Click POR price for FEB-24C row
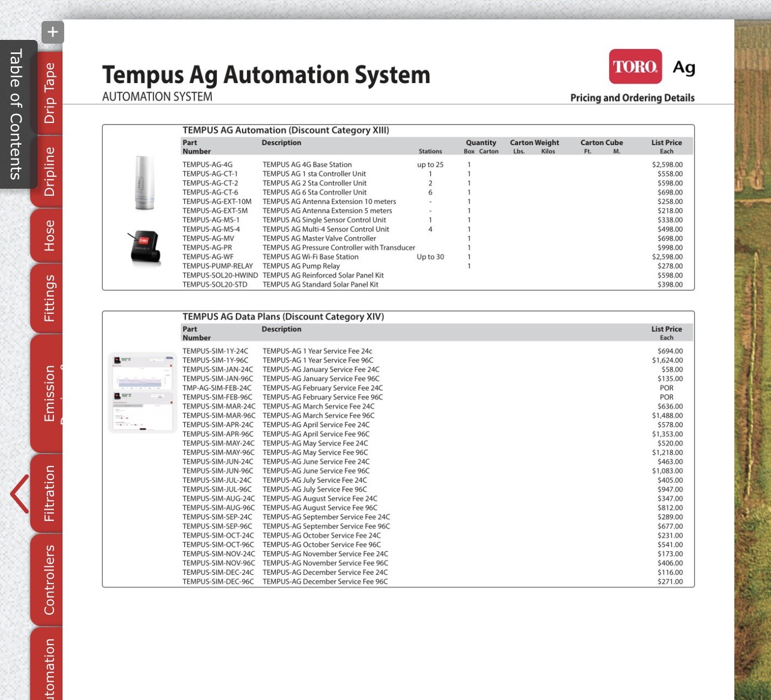 click(666, 388)
